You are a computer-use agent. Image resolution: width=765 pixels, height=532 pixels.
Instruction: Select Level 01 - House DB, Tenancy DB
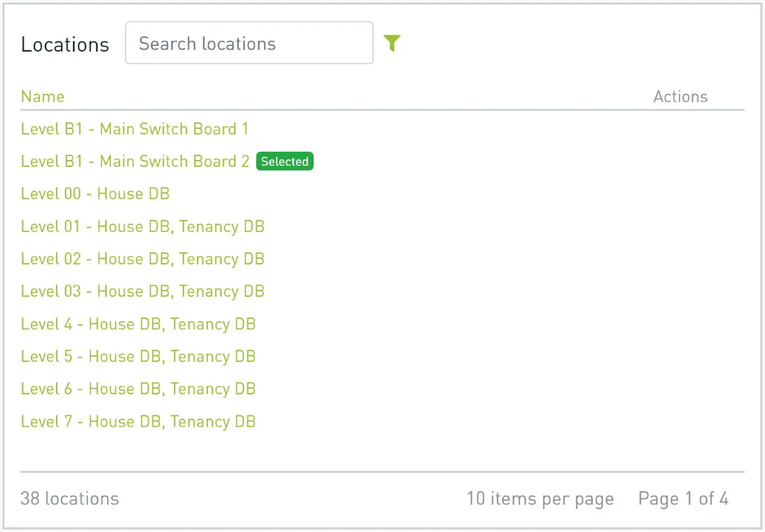pos(143,226)
